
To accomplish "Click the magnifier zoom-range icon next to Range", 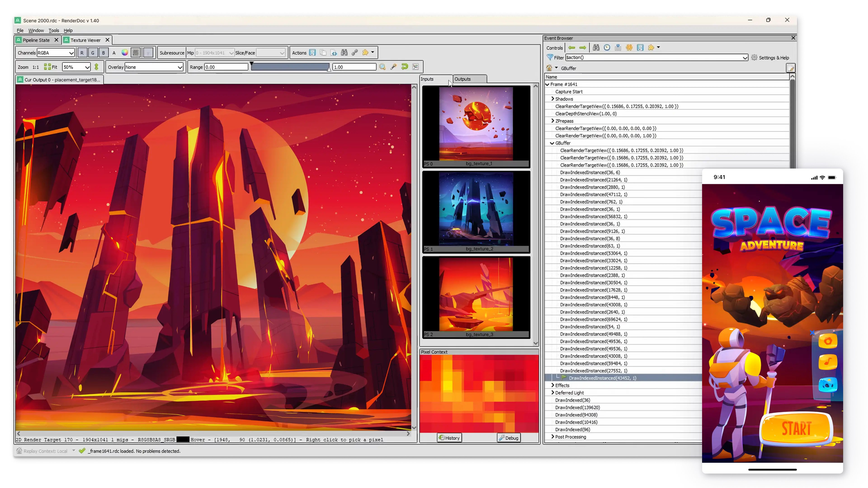I will pyautogui.click(x=382, y=67).
